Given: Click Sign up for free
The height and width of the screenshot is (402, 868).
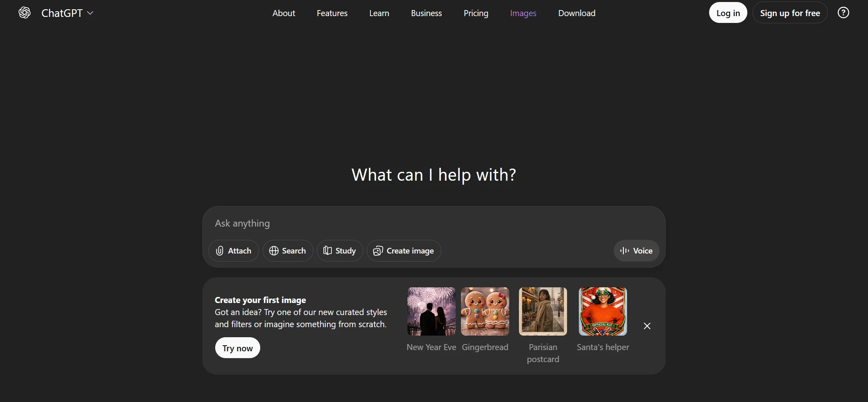Looking at the screenshot, I should [x=790, y=12].
